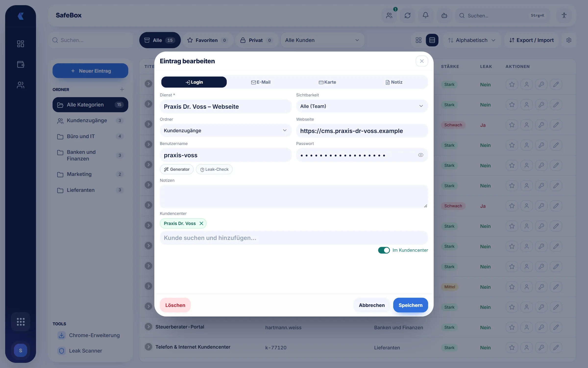Open the Leak Scanner tool
Viewport: 588px width, 368px height.
click(x=85, y=351)
